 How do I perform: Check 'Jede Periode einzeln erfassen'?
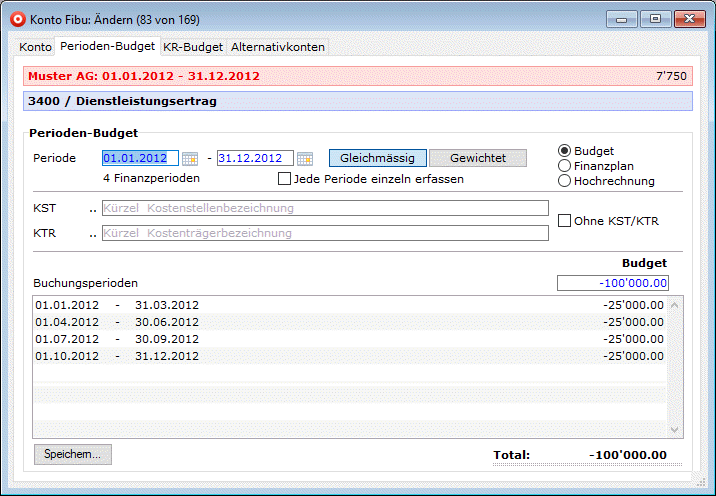(x=284, y=179)
